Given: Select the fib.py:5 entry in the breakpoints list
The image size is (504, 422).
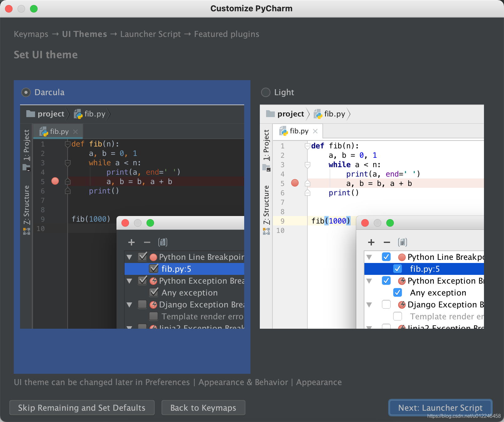Looking at the screenshot, I should tap(177, 269).
